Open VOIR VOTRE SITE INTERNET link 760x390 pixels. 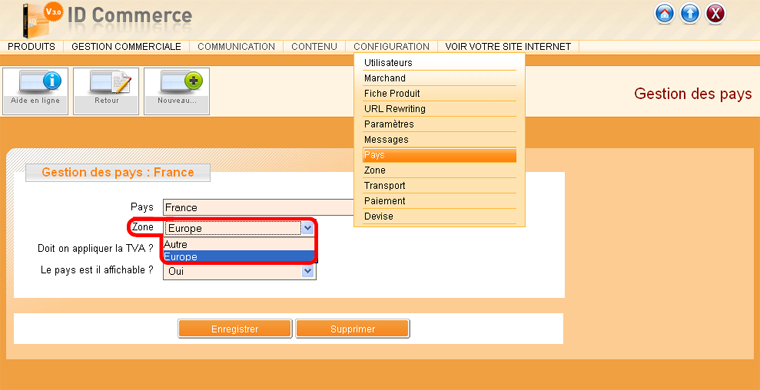point(508,47)
